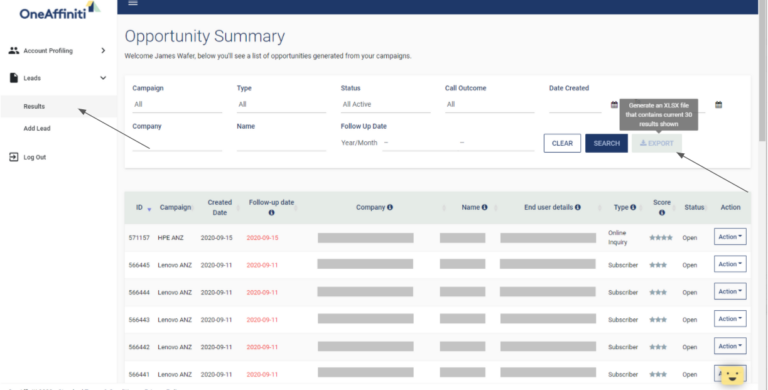Open Action dropdown for lead 571157

click(730, 237)
